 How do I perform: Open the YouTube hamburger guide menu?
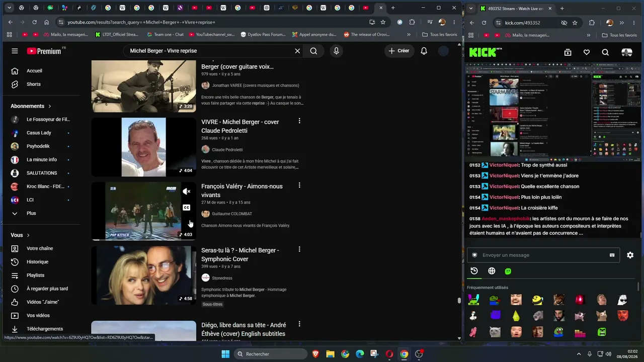tap(15, 51)
